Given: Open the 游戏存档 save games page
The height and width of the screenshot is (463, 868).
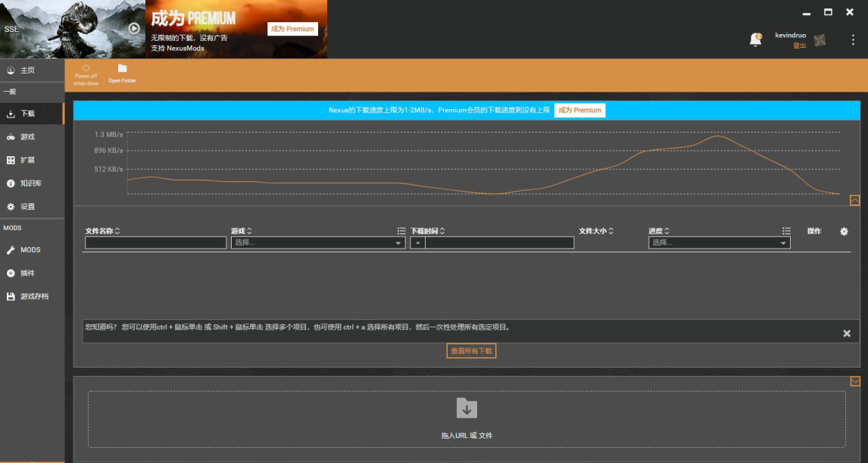Looking at the screenshot, I should pyautogui.click(x=32, y=296).
